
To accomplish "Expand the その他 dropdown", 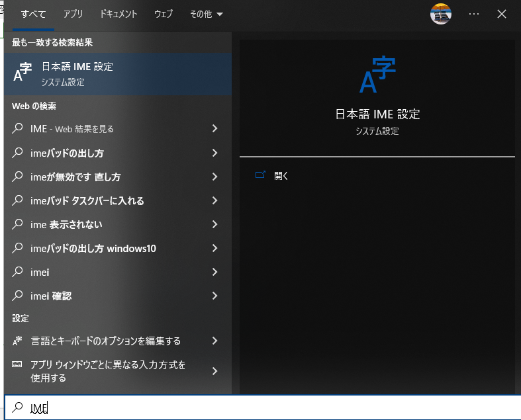I will [x=206, y=15].
